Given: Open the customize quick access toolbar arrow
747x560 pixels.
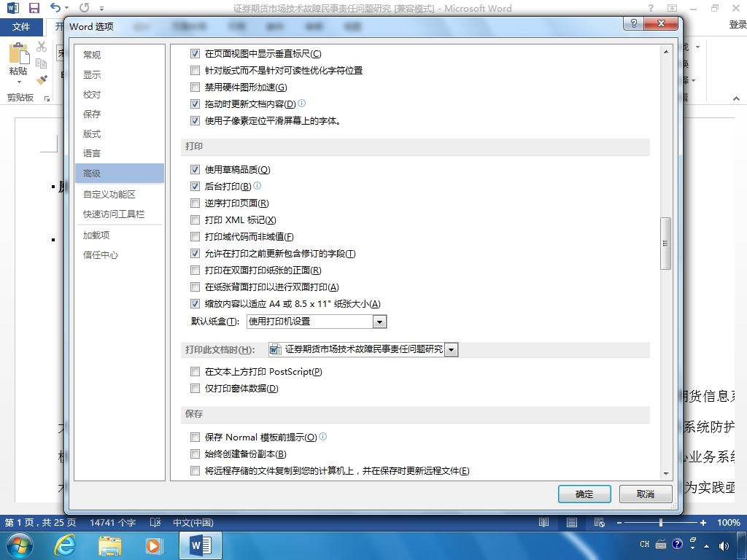Looking at the screenshot, I should pos(101,8).
